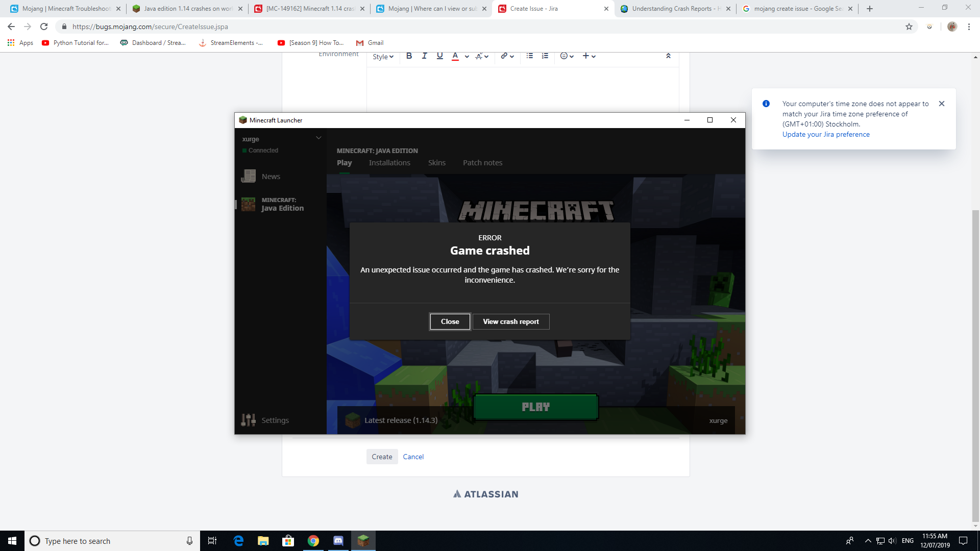Click View crash report button
Viewport: 980px width, 551px height.
coord(510,321)
